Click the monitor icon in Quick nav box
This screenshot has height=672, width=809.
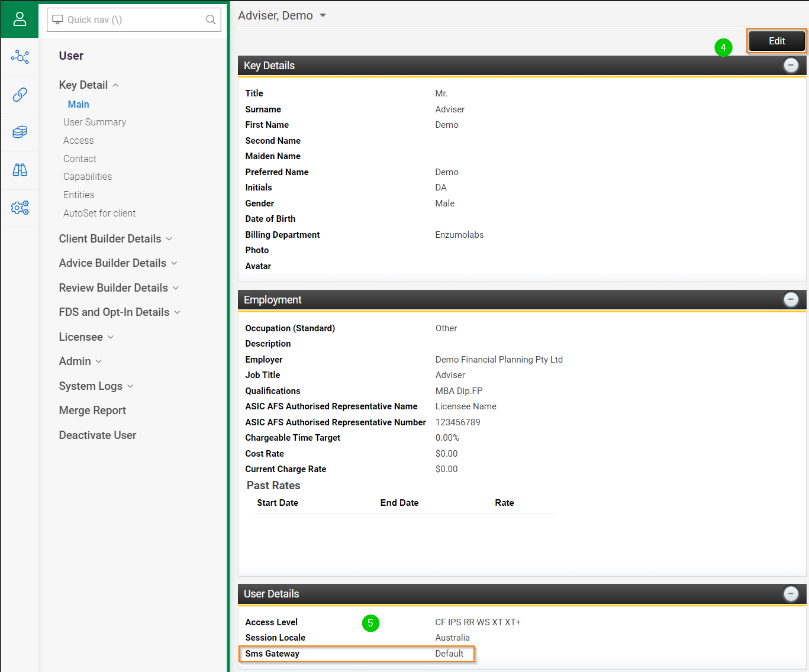[x=57, y=20]
